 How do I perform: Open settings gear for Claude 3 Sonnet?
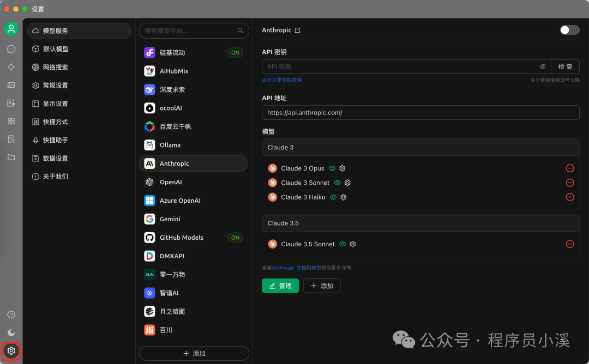[x=347, y=183]
